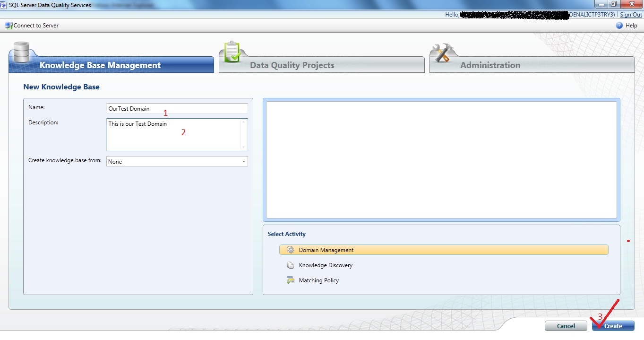Click the Data Quality Projects clipboard icon

232,52
